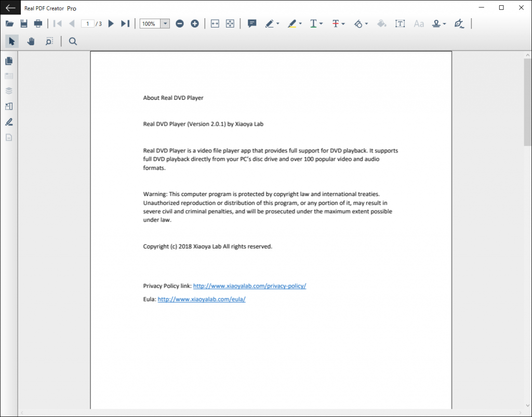The height and width of the screenshot is (417, 532).
Task: Toggle fit-to-page view
Action: coord(230,23)
